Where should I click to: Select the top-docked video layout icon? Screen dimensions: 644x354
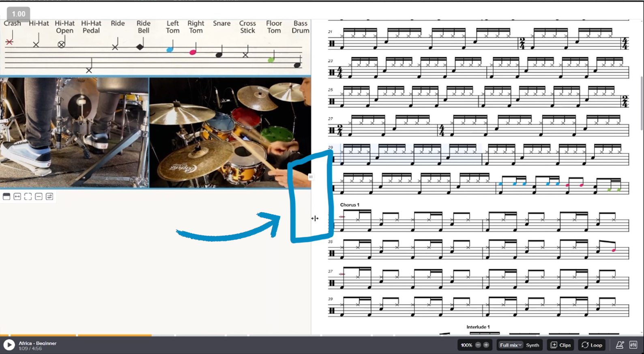(6, 197)
